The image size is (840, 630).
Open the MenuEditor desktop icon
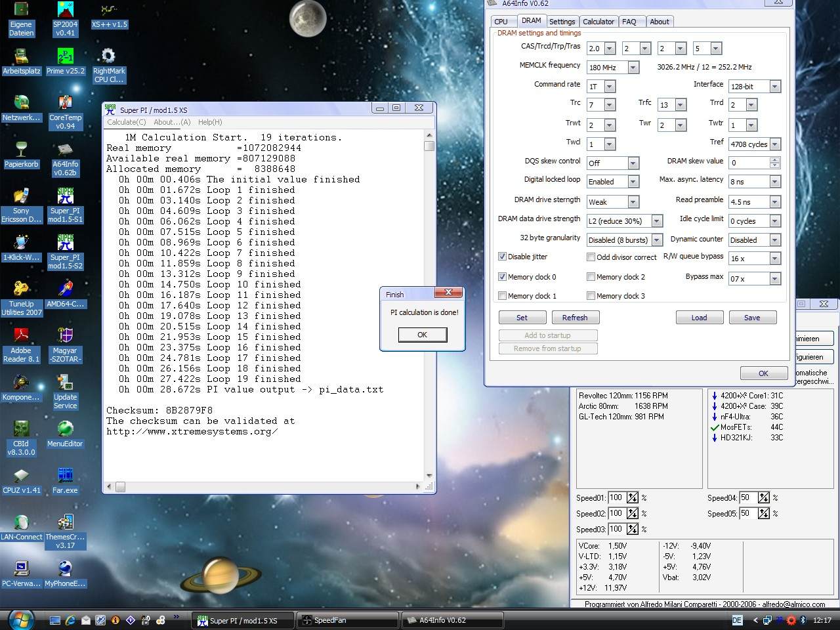coord(65,434)
